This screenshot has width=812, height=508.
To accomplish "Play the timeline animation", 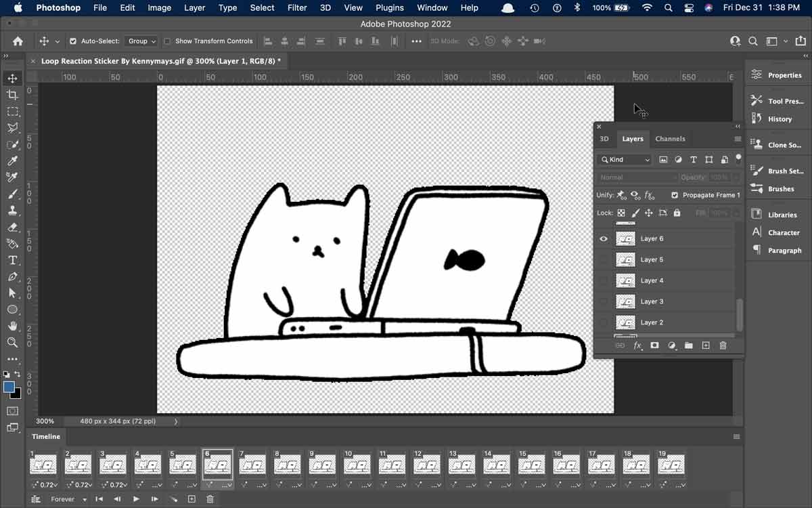I will click(136, 499).
